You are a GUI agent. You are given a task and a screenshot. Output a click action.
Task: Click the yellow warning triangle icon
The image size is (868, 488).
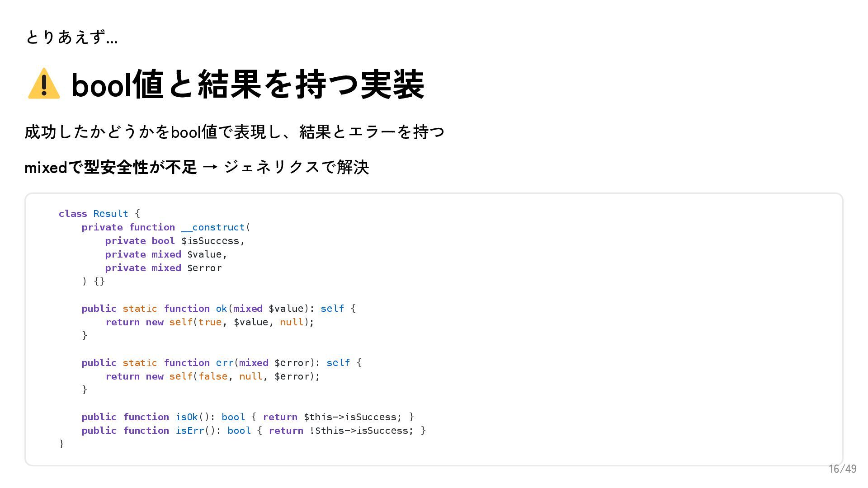click(44, 84)
